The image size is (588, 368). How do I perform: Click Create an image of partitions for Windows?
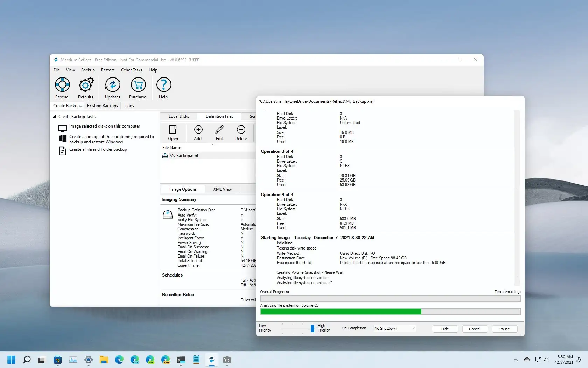point(112,139)
